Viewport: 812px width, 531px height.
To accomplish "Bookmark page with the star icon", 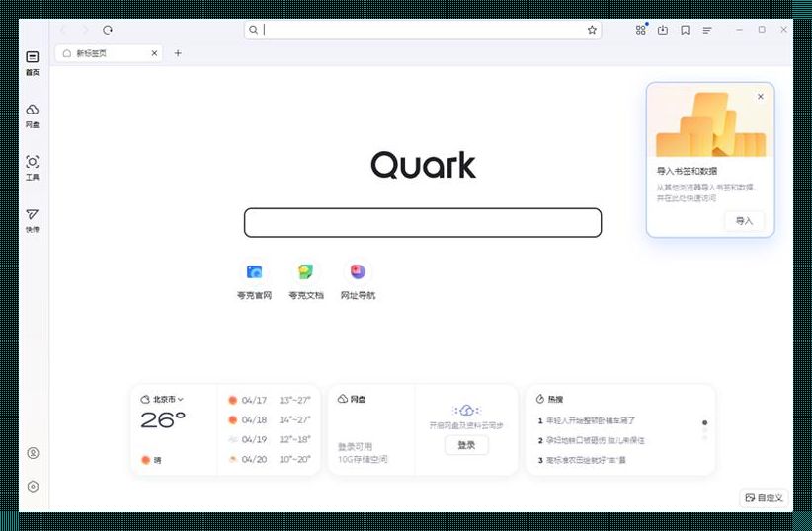I will [x=592, y=30].
